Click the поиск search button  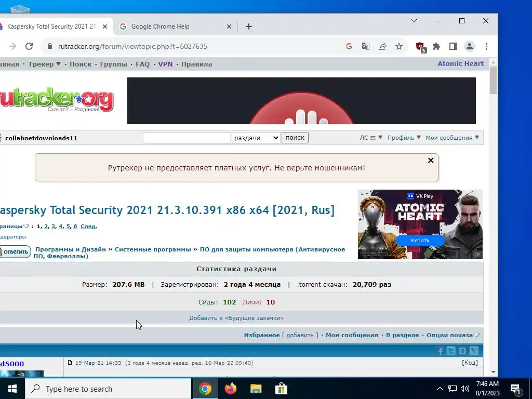click(x=295, y=138)
